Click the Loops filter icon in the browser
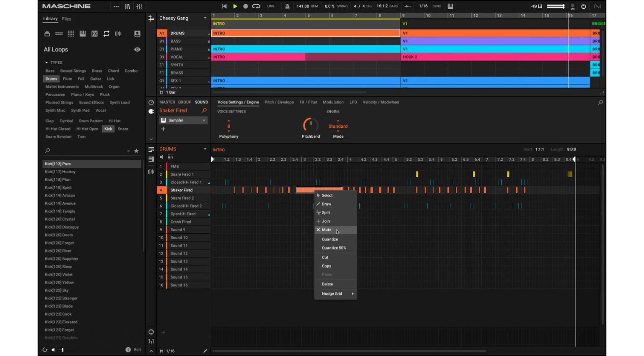Screen dimensions: 644x356 pos(106,34)
